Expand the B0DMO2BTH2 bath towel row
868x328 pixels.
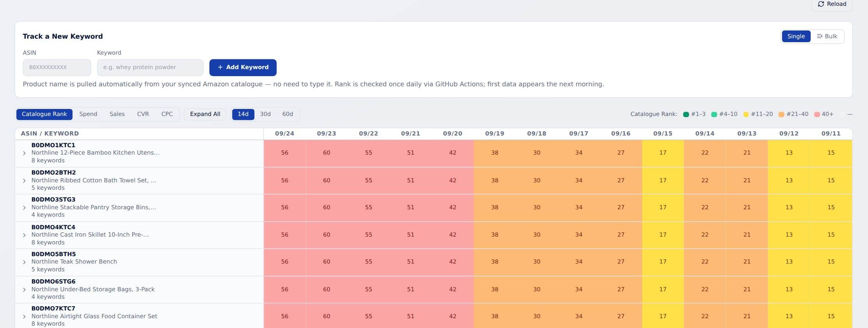[24, 181]
